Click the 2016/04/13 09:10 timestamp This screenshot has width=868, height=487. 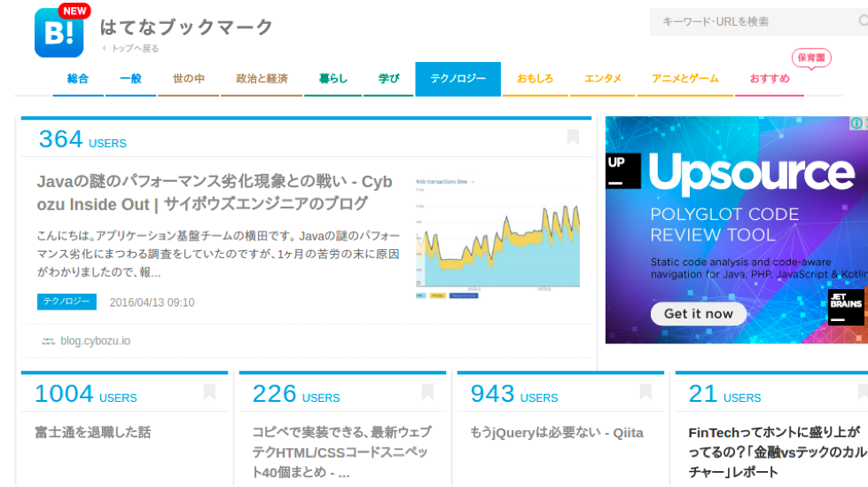(x=152, y=302)
